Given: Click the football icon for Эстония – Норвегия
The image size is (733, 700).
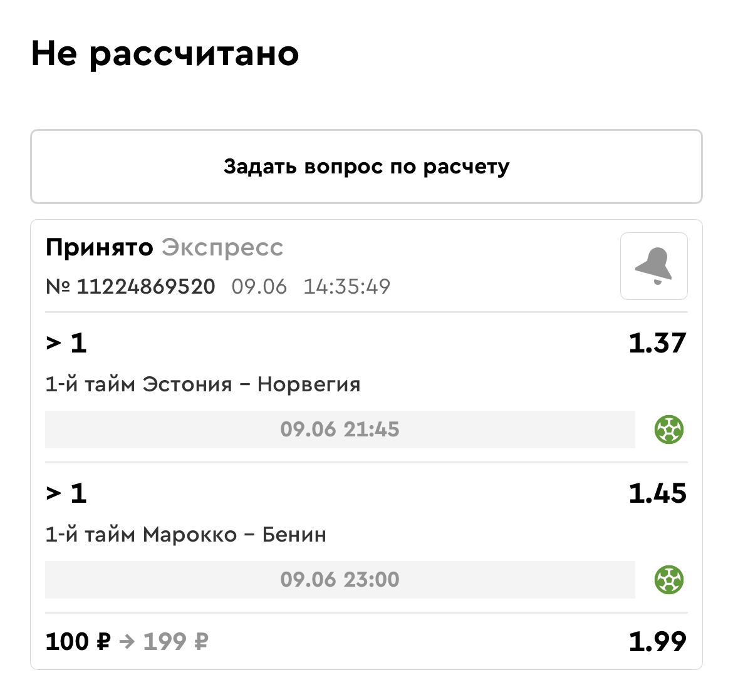Looking at the screenshot, I should (668, 430).
